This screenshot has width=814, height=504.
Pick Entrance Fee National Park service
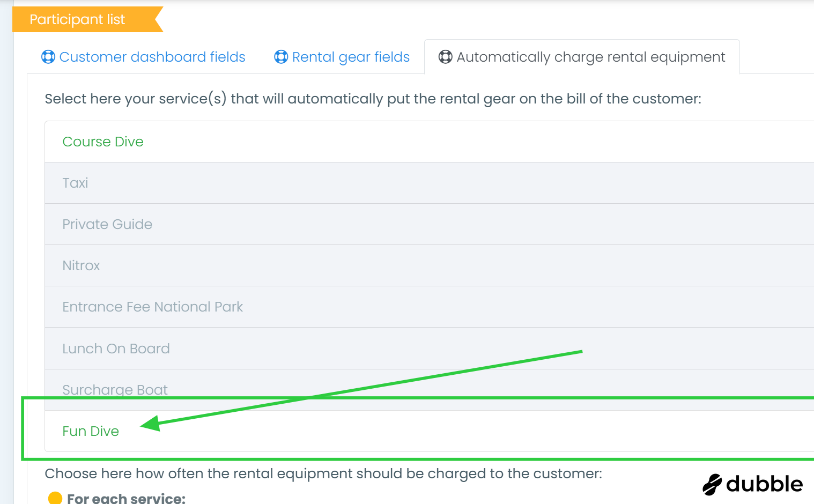[152, 307]
